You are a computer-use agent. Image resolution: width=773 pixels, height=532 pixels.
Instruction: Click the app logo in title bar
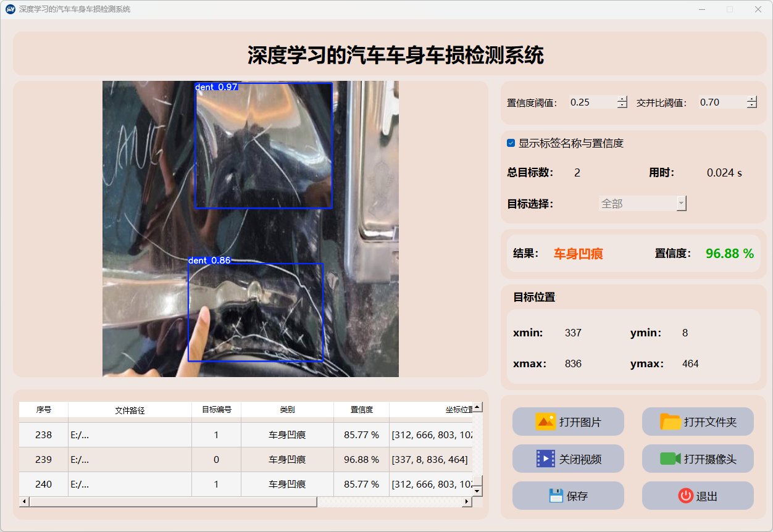10,9
